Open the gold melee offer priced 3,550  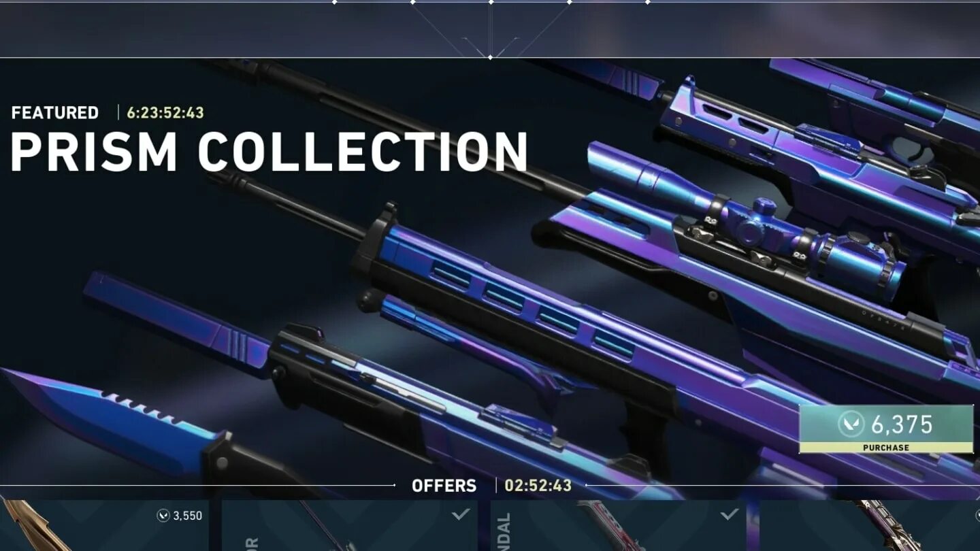click(x=104, y=525)
